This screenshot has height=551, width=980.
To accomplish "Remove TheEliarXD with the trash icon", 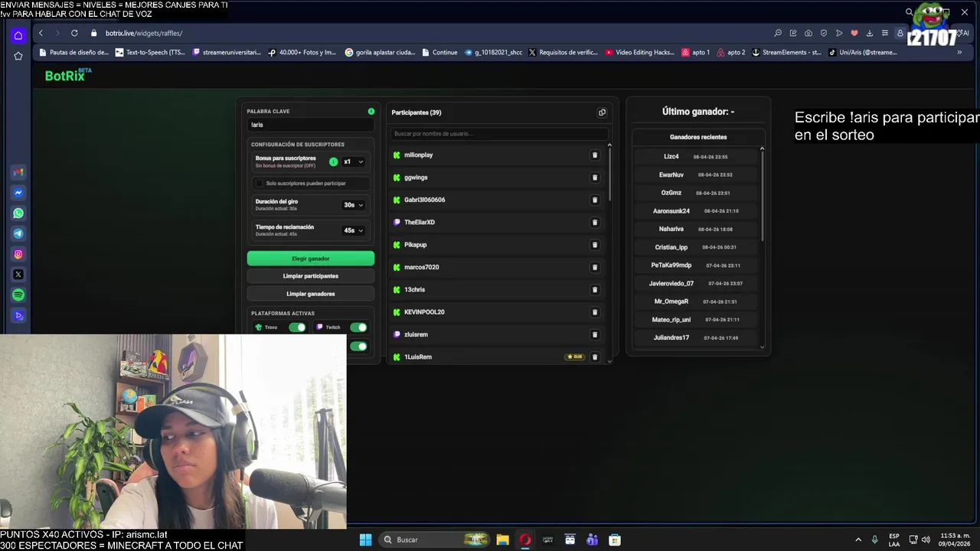I will pos(595,223).
